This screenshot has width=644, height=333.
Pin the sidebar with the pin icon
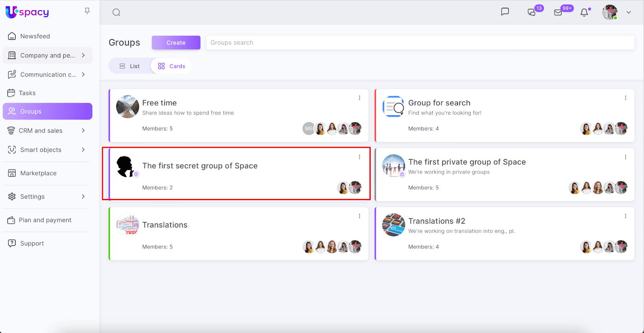(87, 11)
